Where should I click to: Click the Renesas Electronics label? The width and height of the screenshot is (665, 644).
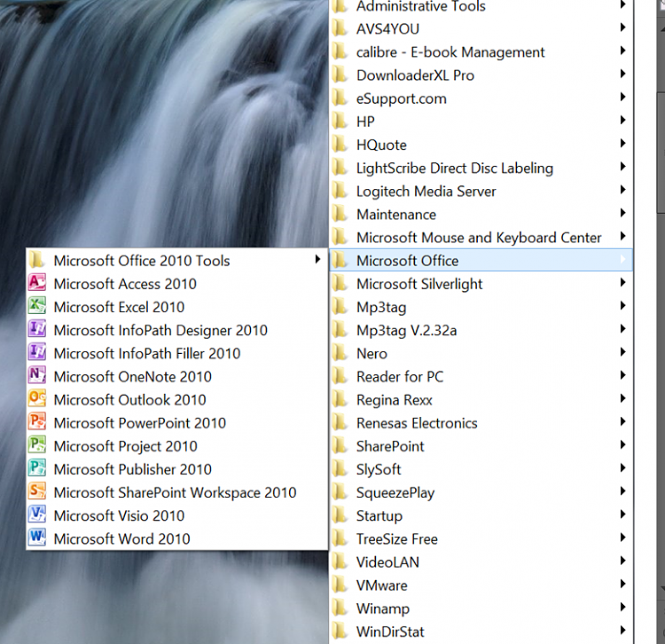point(417,423)
